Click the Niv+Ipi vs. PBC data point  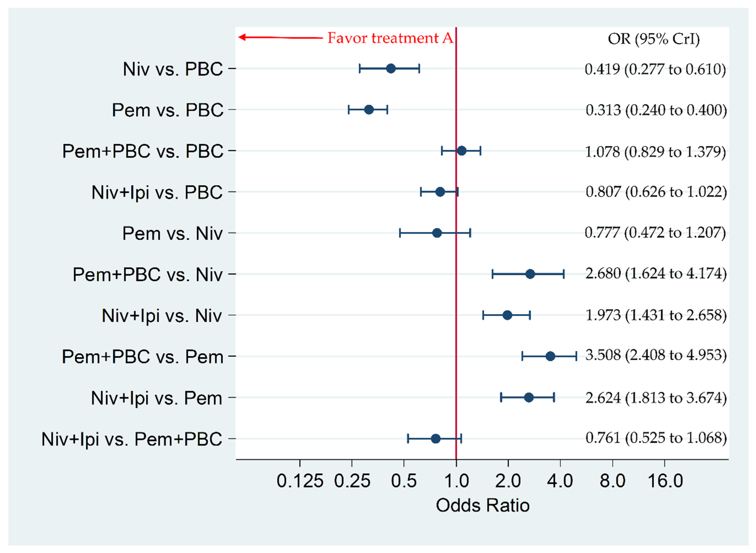[x=440, y=192]
